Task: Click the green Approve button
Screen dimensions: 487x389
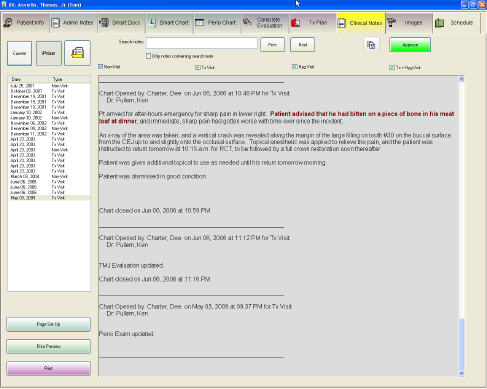Action: 410,45
